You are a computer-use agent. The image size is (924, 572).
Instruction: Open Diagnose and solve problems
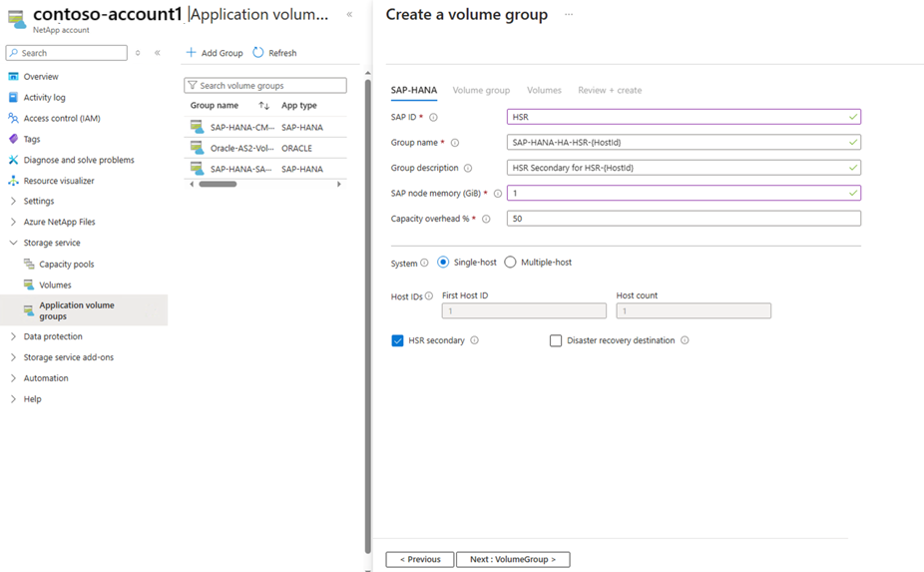point(79,160)
